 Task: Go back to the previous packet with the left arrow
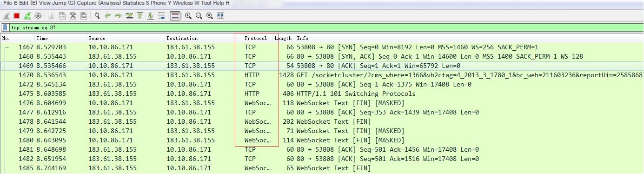point(108,16)
